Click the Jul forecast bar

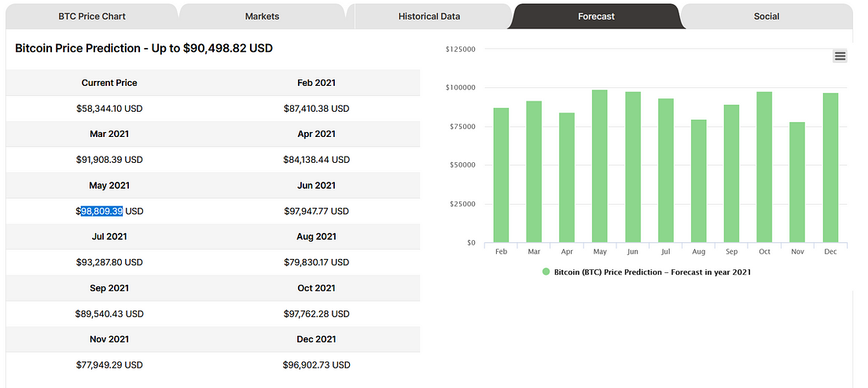665,171
